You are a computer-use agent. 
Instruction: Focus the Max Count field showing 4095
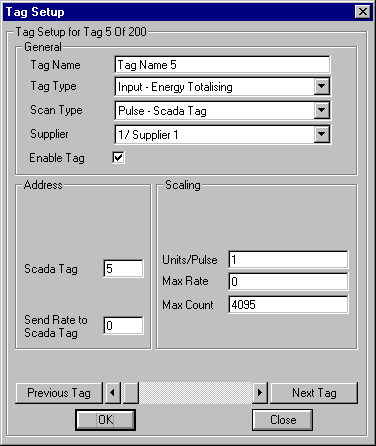click(288, 304)
